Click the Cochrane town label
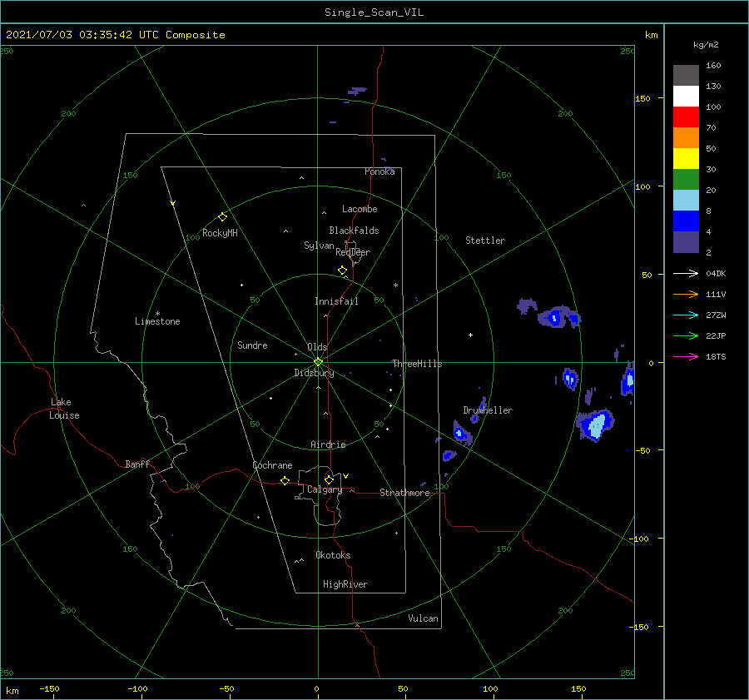The height and width of the screenshot is (700, 749). (x=272, y=465)
